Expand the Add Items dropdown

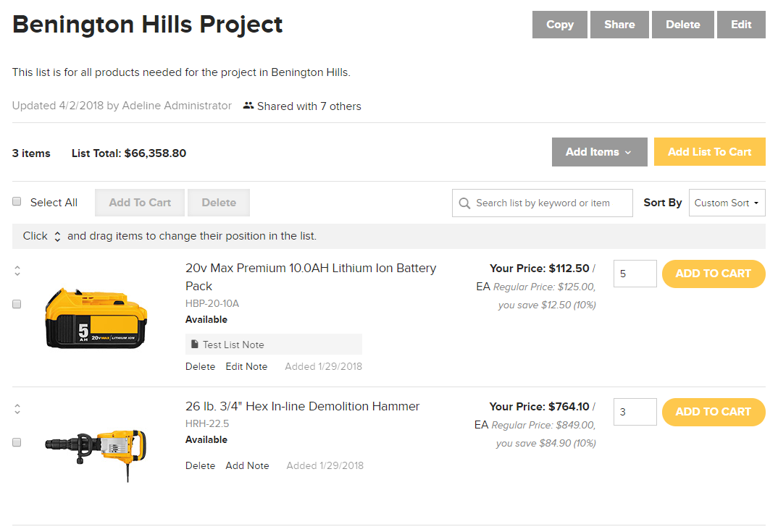(x=599, y=152)
